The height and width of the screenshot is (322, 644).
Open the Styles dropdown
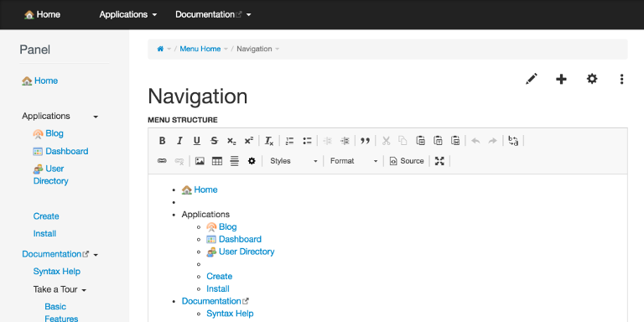(x=293, y=161)
